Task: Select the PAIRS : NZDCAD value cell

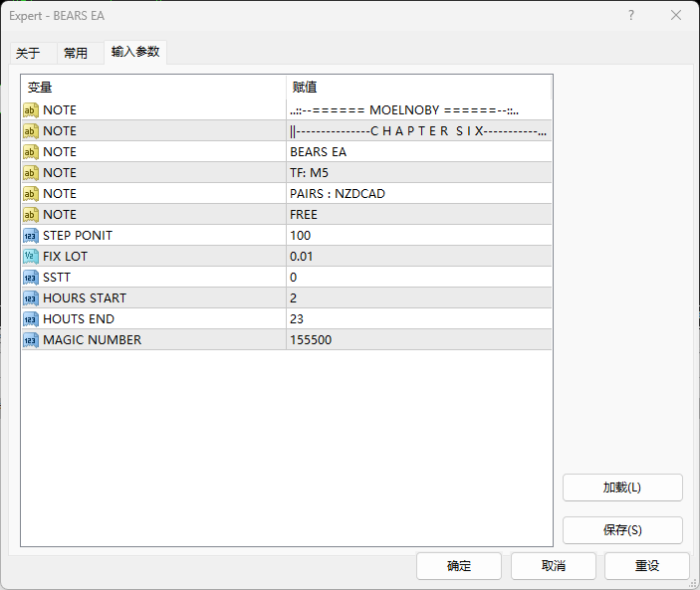Action: pos(419,194)
